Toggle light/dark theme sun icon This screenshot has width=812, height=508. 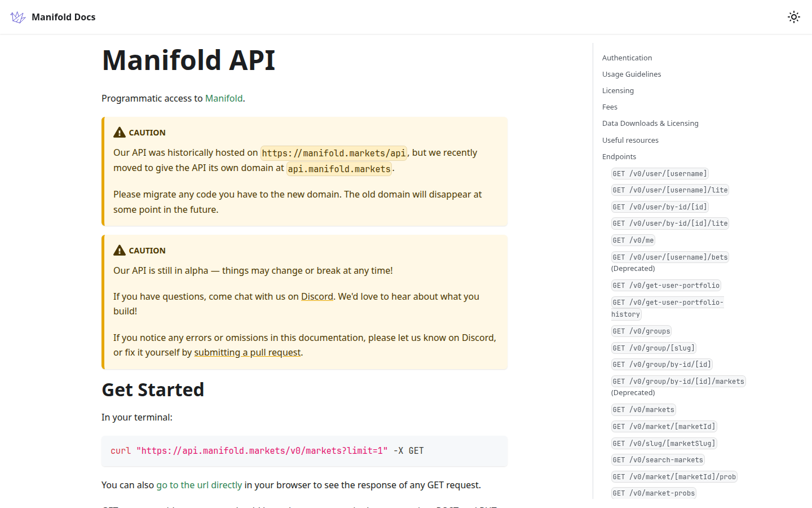794,17
